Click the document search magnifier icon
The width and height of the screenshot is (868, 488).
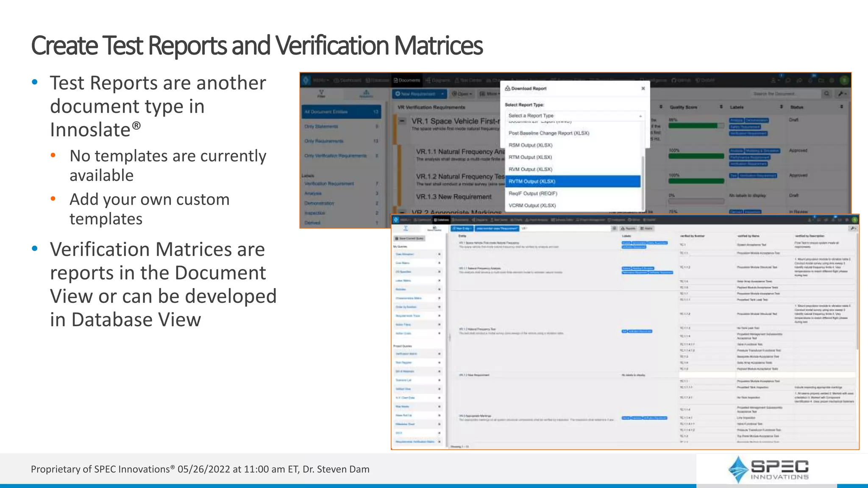tap(826, 94)
